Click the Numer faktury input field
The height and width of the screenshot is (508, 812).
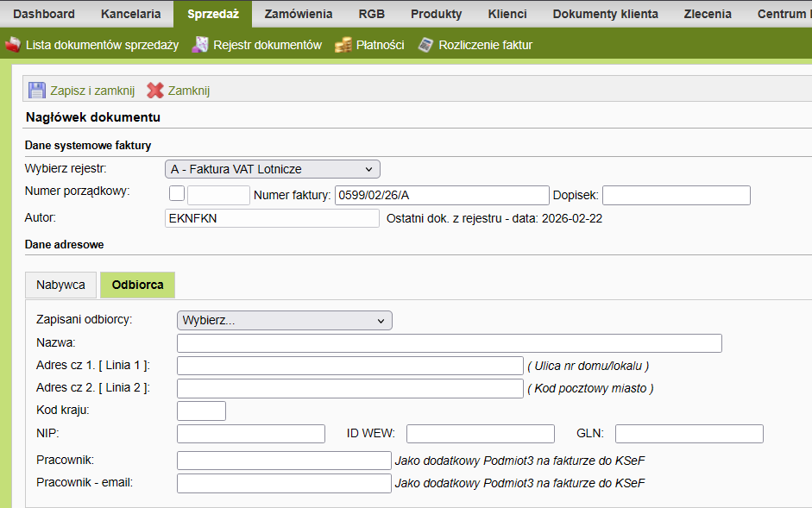442,195
